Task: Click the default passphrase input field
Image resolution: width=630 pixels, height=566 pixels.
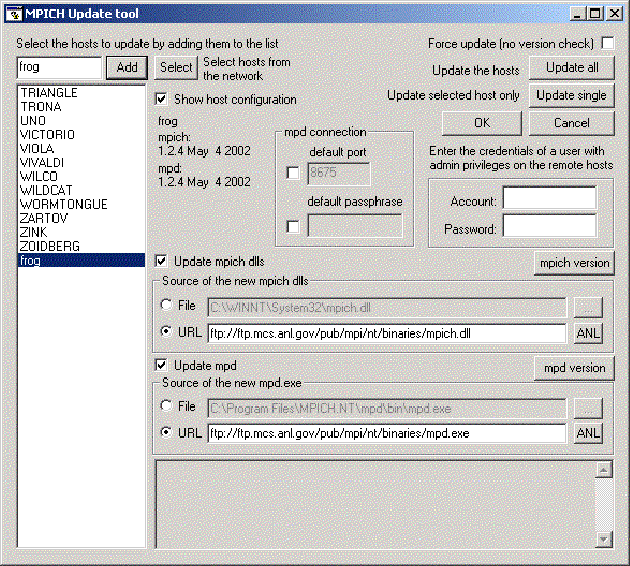Action: coord(355,225)
